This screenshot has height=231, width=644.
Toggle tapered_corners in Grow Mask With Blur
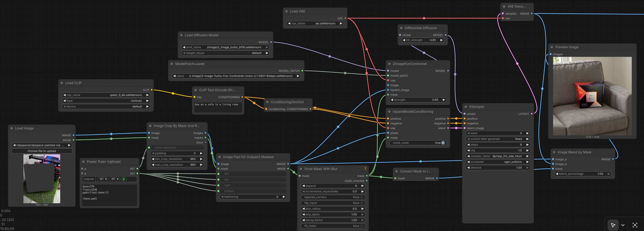pos(362,197)
